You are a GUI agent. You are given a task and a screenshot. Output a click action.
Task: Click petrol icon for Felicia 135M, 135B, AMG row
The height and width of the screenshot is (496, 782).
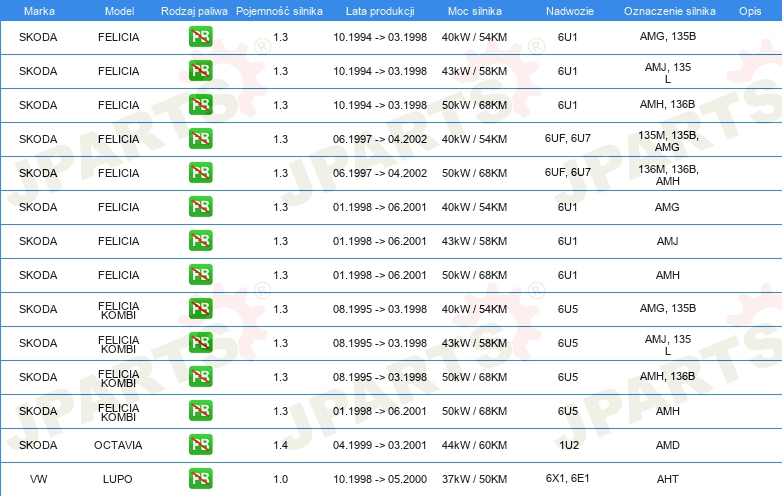[x=200, y=139]
